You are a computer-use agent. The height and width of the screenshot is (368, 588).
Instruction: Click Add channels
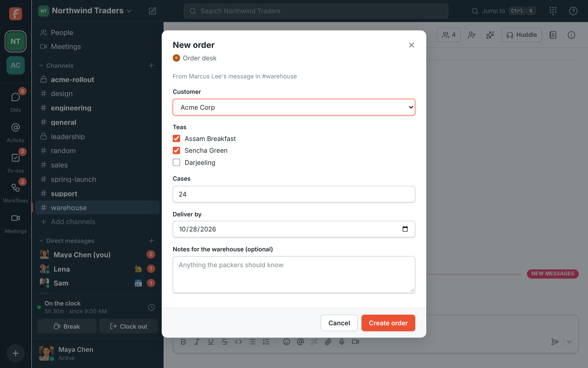tap(97, 222)
